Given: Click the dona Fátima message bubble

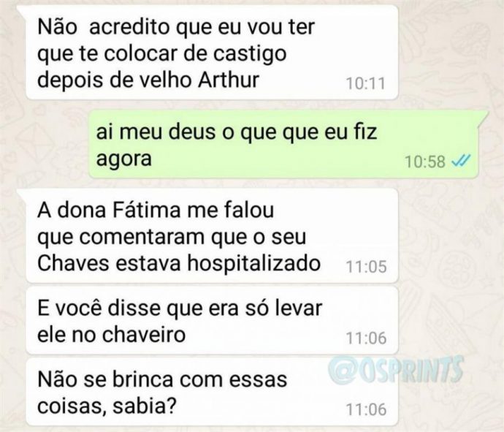Looking at the screenshot, I should (x=212, y=235).
